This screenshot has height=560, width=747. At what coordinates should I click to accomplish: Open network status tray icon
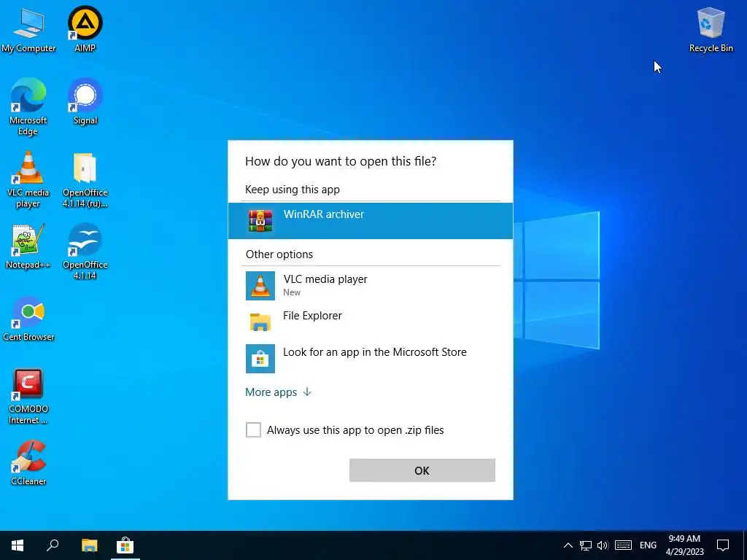tap(586, 545)
